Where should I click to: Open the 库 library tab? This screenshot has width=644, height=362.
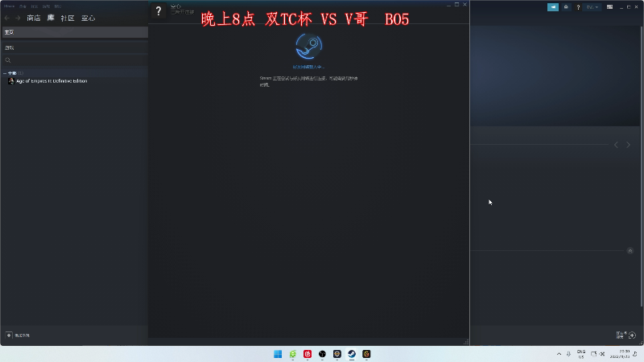(x=51, y=18)
